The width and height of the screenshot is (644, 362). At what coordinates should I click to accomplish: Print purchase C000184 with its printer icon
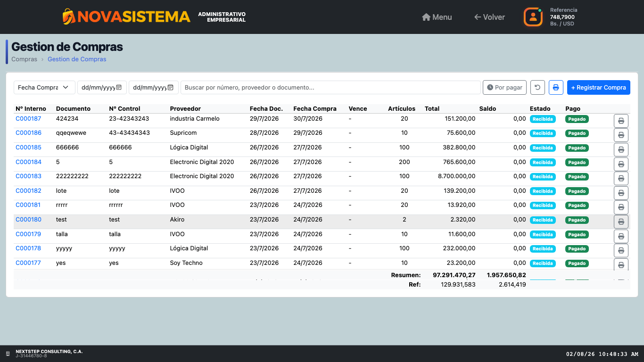pyautogui.click(x=621, y=164)
